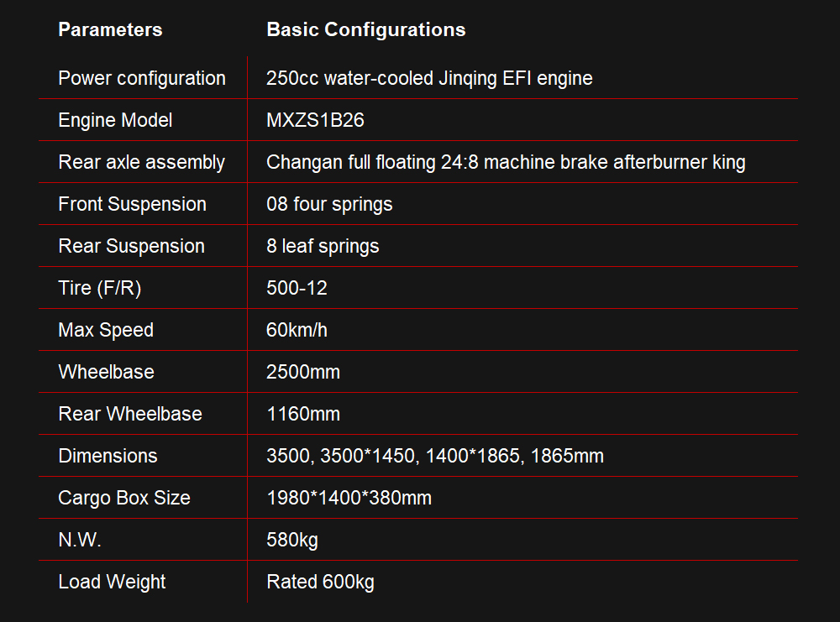Image resolution: width=840 pixels, height=622 pixels.
Task: Select the Power configuration row label
Action: point(142,79)
